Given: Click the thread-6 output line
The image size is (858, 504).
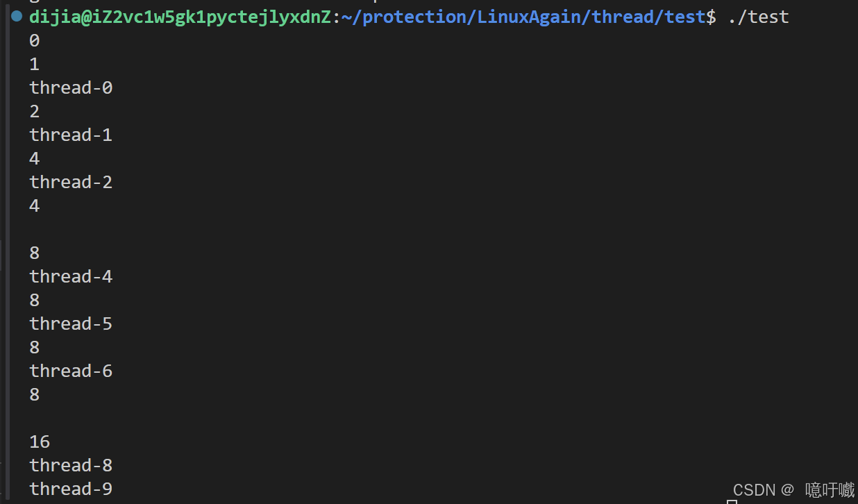Looking at the screenshot, I should coord(71,371).
